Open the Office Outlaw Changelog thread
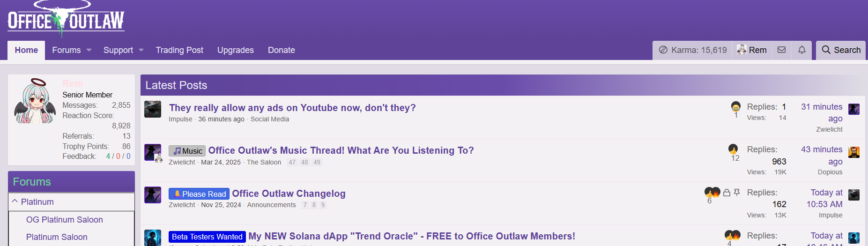This screenshot has width=868, height=246. click(x=289, y=194)
